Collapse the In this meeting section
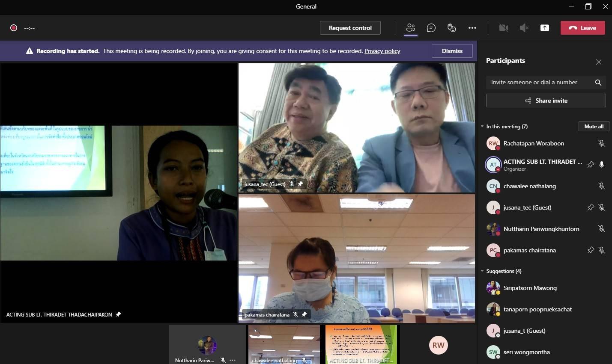Image resolution: width=612 pixels, height=364 pixels. click(482, 127)
